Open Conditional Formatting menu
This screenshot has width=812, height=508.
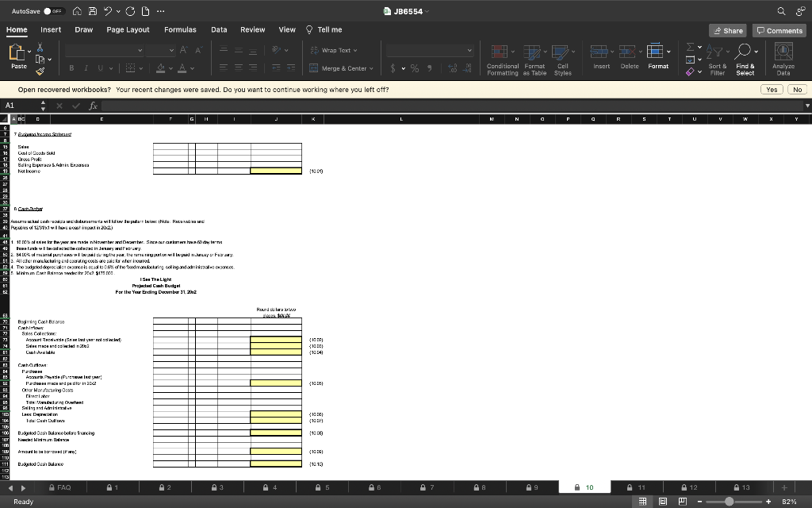coord(502,60)
